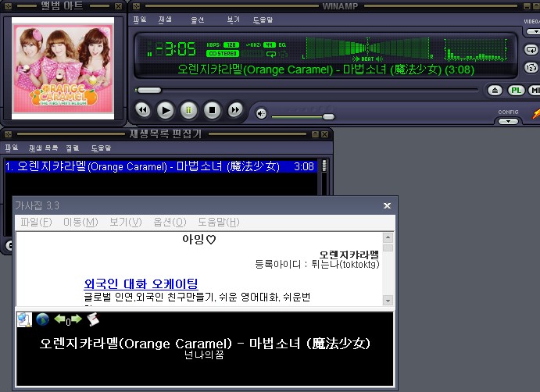Click the green right arrow in lyrics viewer
The image size is (540, 392).
click(77, 319)
